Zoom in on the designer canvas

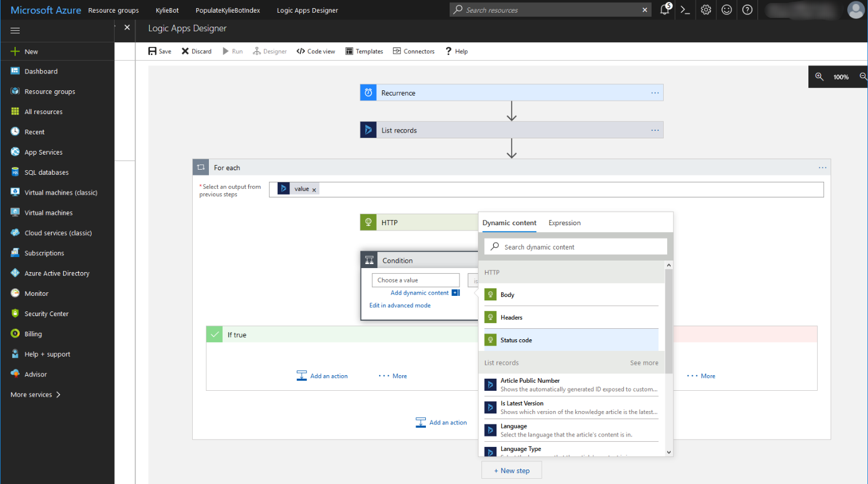coord(819,77)
